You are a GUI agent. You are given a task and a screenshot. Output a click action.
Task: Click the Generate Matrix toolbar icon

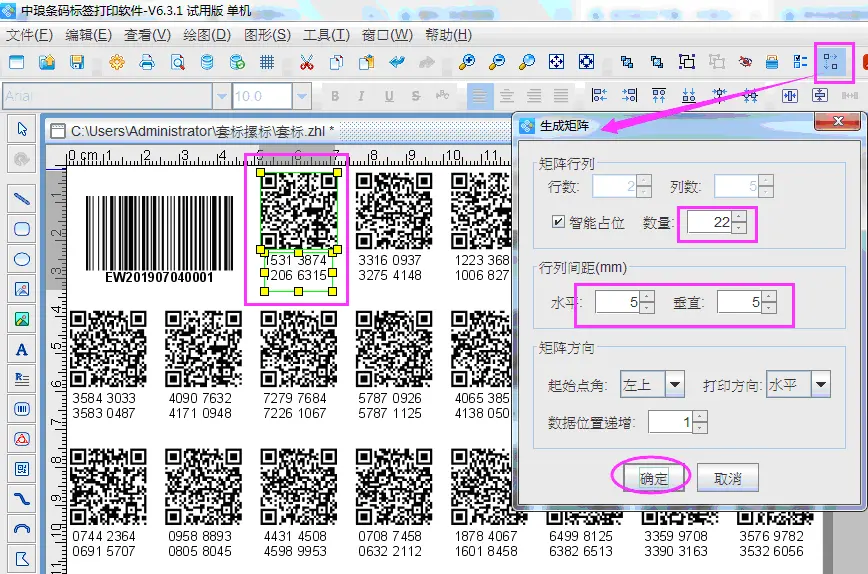(831, 62)
